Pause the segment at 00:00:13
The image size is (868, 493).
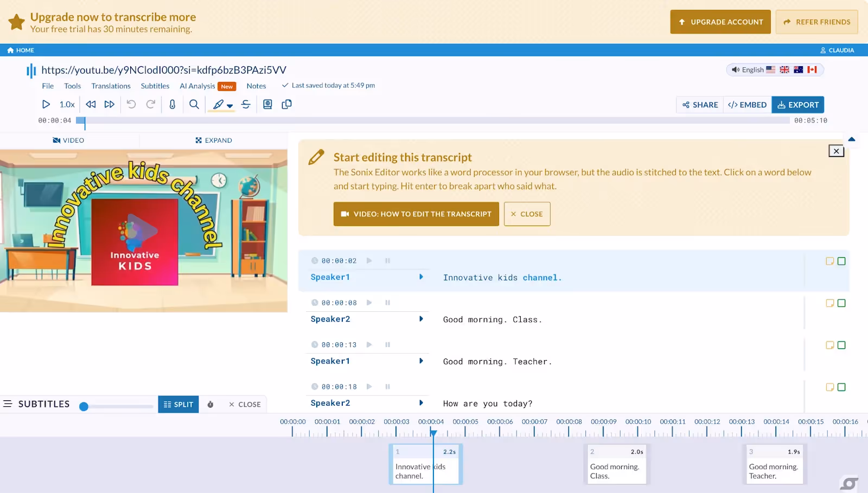coord(387,344)
